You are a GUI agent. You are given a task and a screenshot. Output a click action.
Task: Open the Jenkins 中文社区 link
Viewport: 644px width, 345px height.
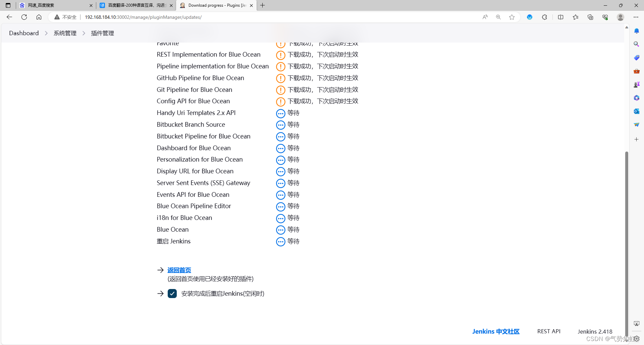tap(496, 332)
